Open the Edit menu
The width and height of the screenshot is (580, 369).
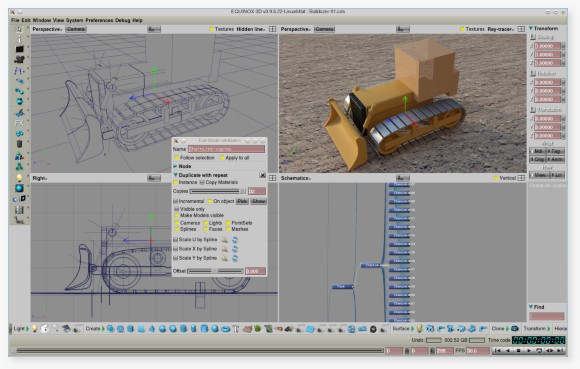coord(26,20)
